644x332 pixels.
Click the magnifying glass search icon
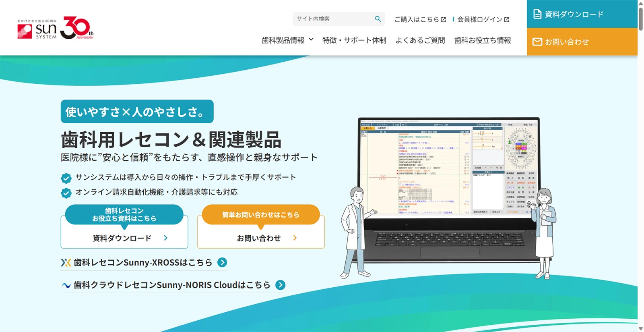(x=378, y=19)
